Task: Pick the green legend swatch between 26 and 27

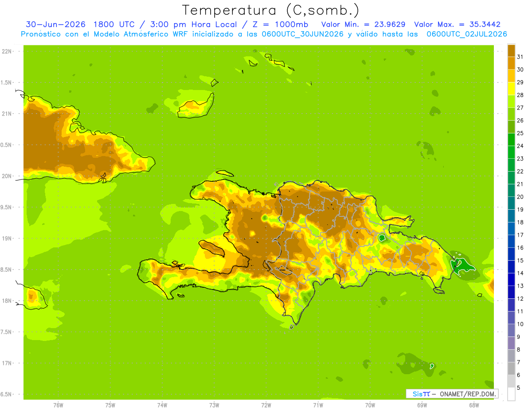Action: (511, 114)
